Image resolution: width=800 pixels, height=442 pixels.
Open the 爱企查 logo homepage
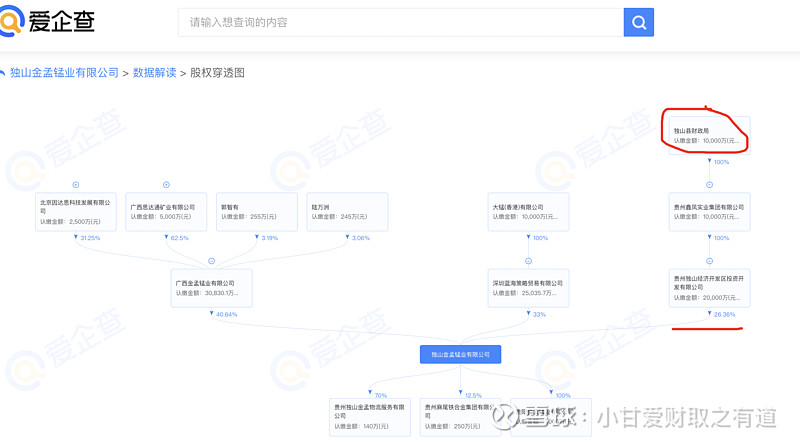(x=47, y=21)
